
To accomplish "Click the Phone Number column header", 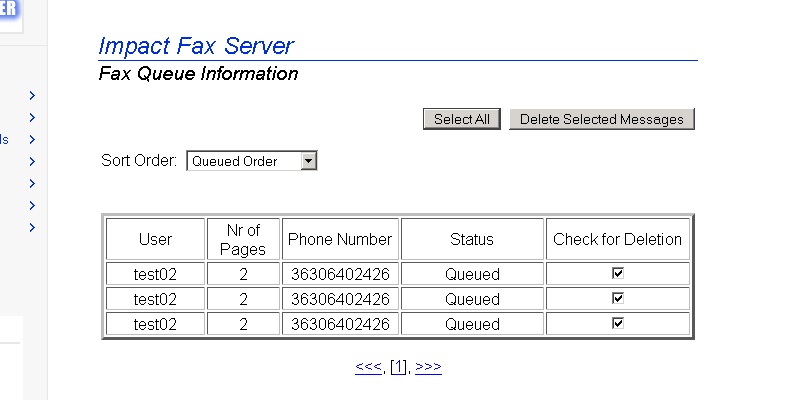I will point(340,240).
